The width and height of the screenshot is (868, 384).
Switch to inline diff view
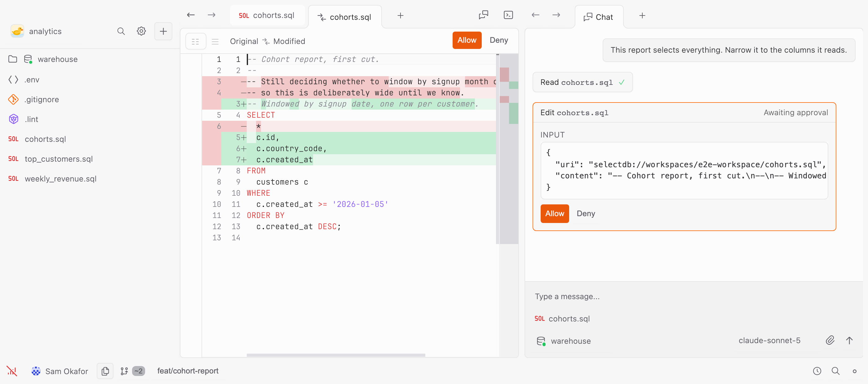click(x=215, y=41)
